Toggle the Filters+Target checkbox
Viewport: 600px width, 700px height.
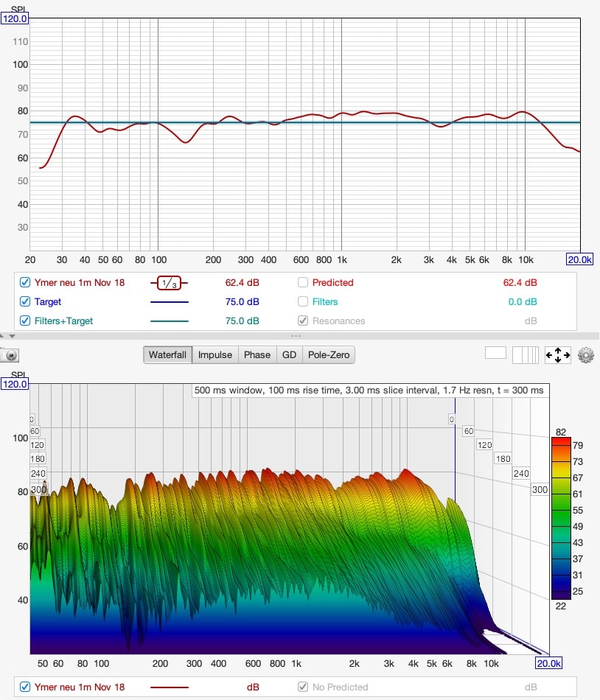pos(25,321)
